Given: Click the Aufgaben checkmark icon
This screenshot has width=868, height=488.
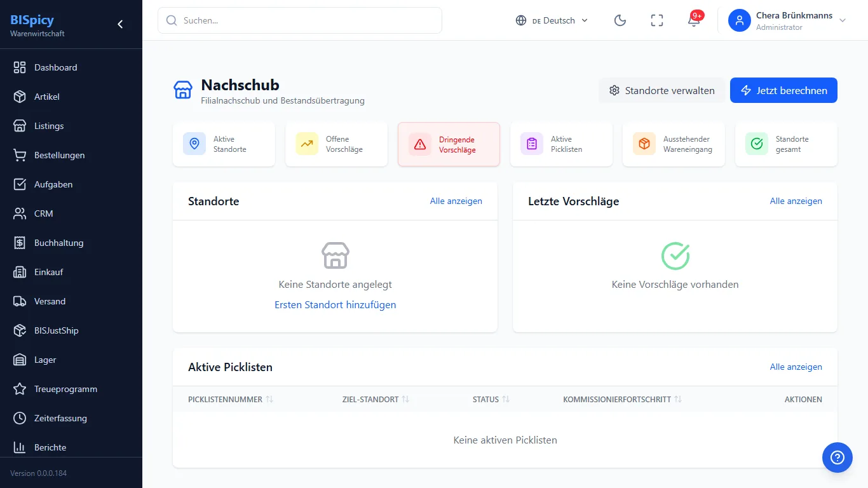Looking at the screenshot, I should [x=20, y=184].
